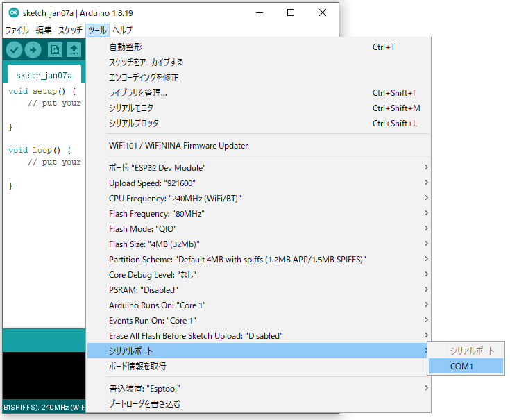The image size is (510, 420).
Task: Click the "void loop() {" code line
Action: pyautogui.click(x=40, y=150)
